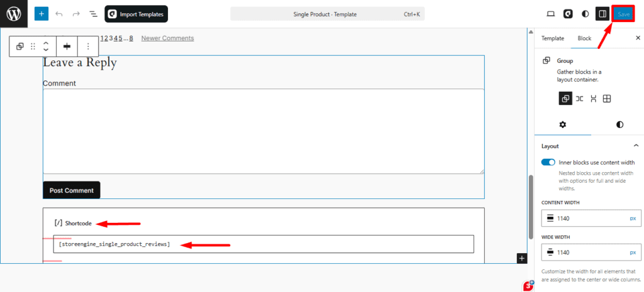Select the Row variation icon

coord(579,99)
